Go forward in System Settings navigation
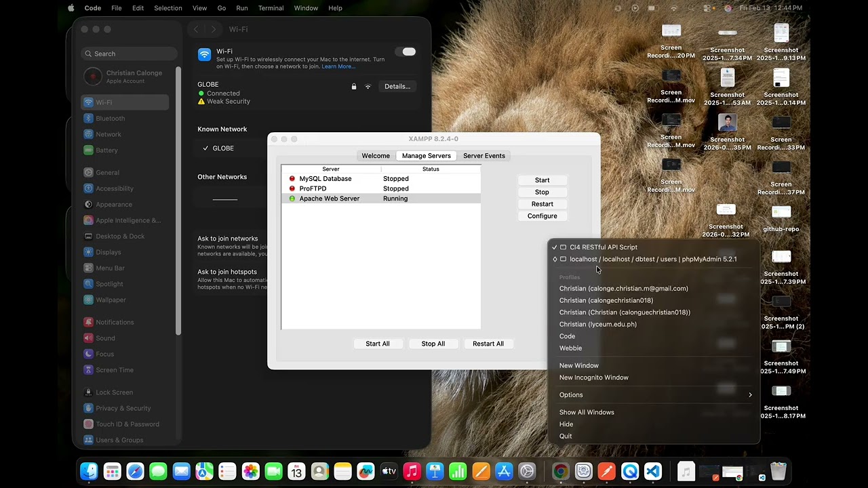This screenshot has width=868, height=488. click(214, 29)
